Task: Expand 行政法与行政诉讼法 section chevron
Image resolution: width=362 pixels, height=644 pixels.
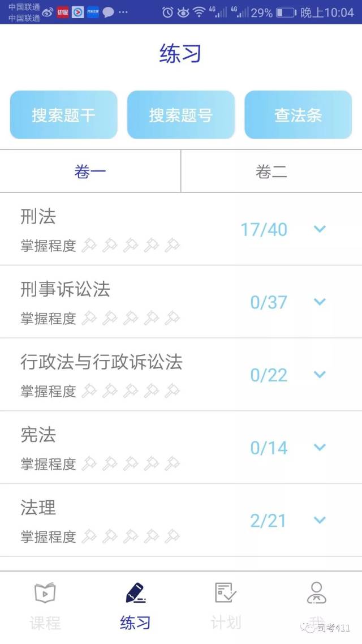Action: coord(320,375)
